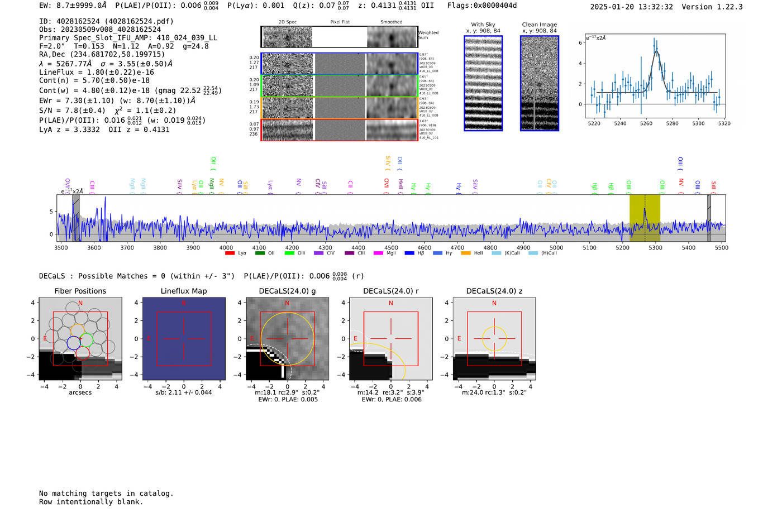Open the DECaLS(24.0) g image
The image size is (782, 532).
point(287,339)
